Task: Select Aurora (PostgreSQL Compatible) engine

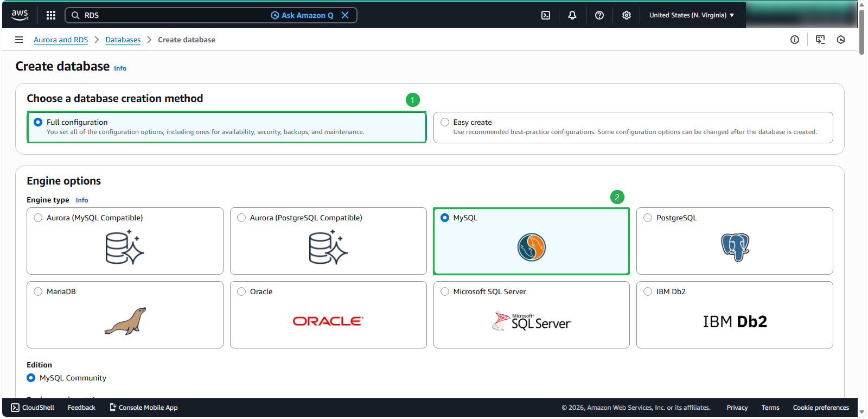Action: 241,218
